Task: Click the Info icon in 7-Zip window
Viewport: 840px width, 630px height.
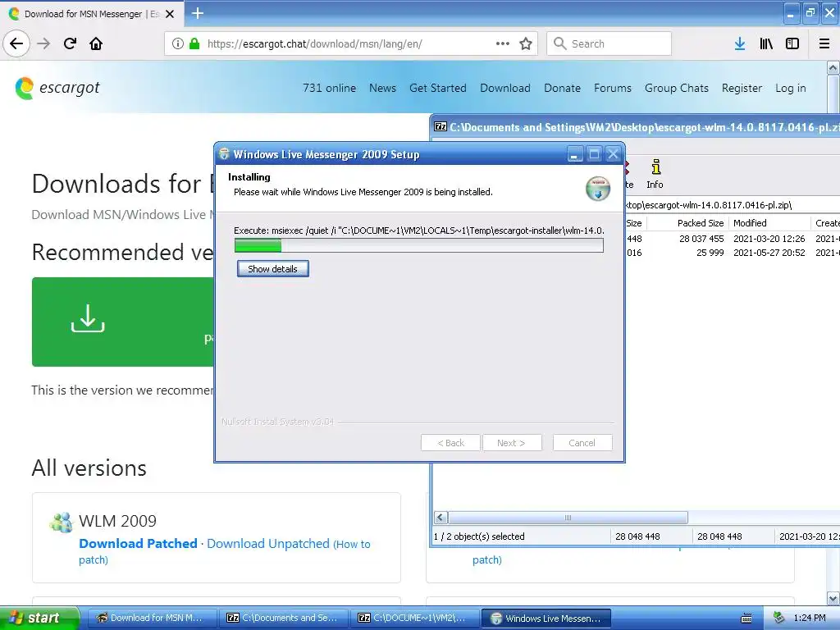Action: point(655,174)
